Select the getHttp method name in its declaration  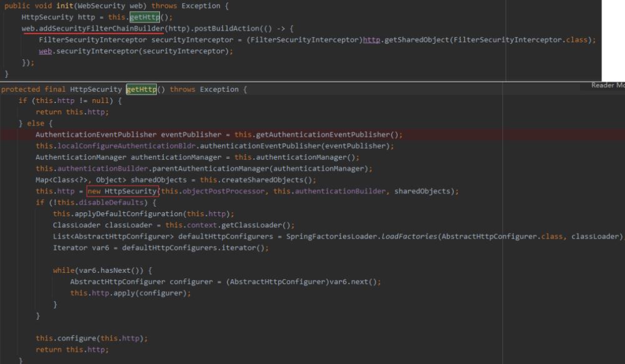coord(141,89)
